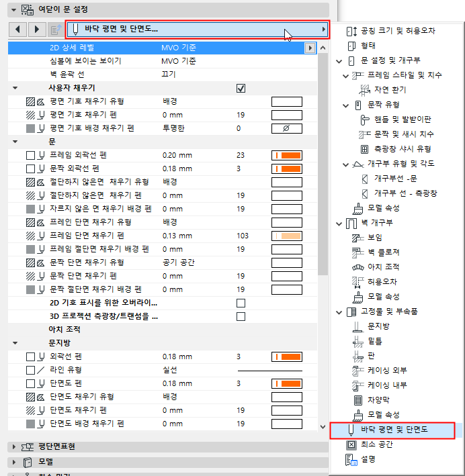Expand the 평단면표현 panel
Image resolution: width=465 pixels, height=476 pixels.
tap(13, 446)
